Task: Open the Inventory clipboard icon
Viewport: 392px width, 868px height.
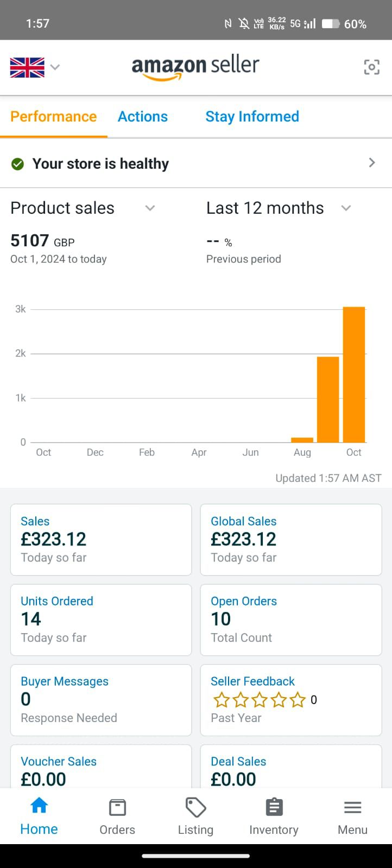Action: [x=274, y=808]
